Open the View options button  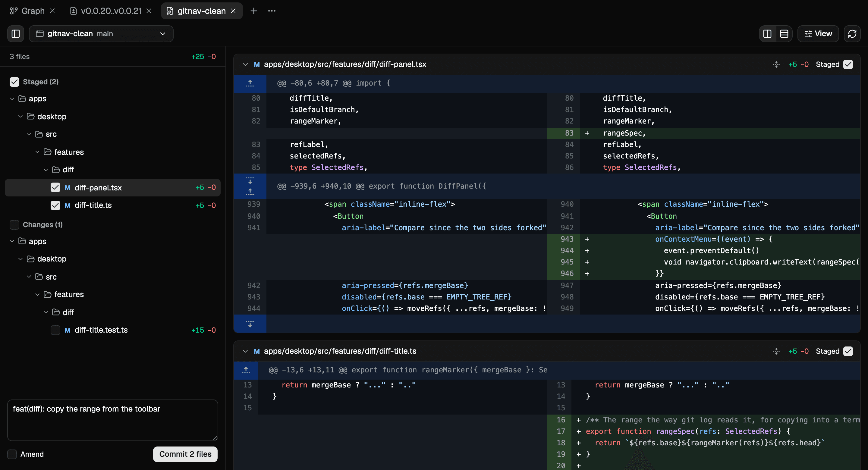click(x=818, y=34)
